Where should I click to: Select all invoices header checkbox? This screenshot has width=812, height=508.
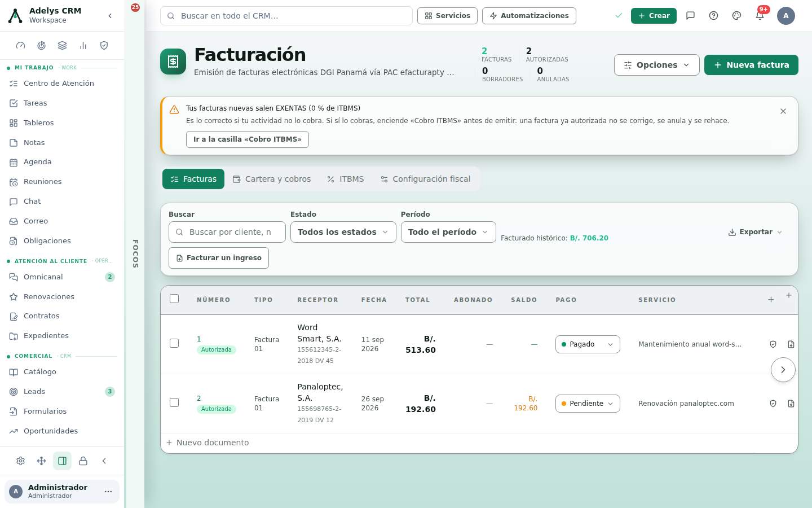[174, 299]
